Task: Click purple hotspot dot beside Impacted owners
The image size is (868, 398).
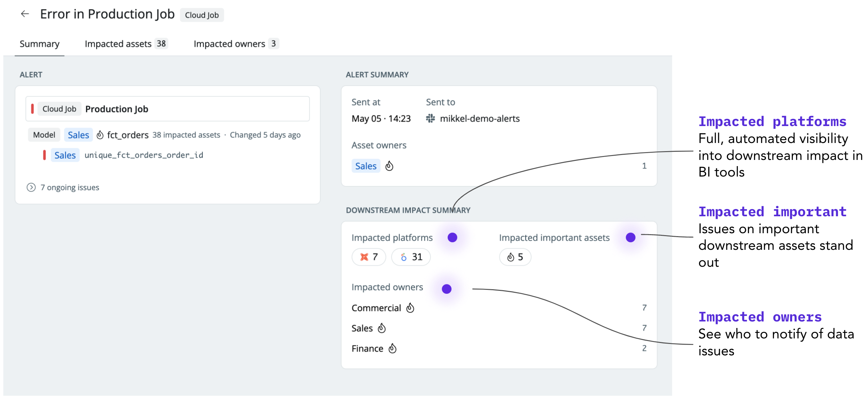Action: click(x=446, y=289)
